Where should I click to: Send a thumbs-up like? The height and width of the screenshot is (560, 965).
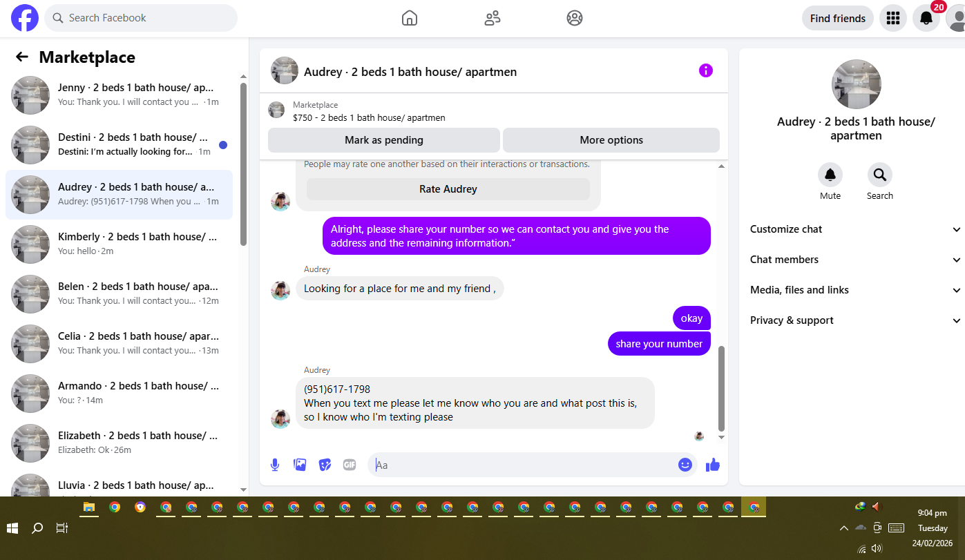713,465
